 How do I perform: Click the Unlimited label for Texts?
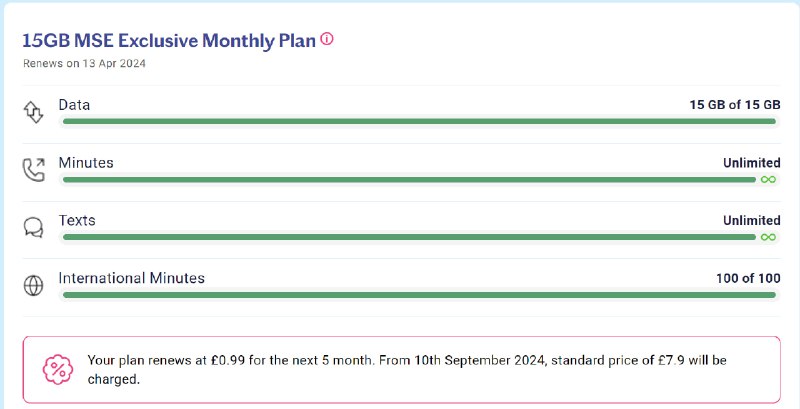click(x=751, y=220)
